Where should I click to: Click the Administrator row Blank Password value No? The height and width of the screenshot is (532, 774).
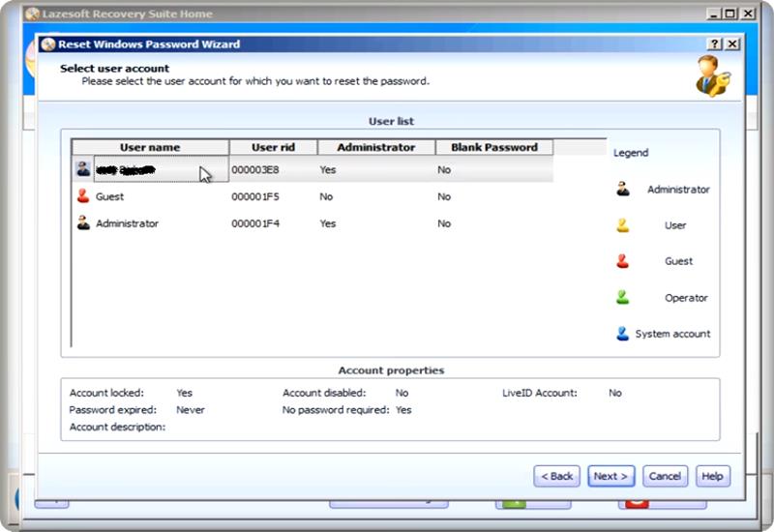[x=444, y=223]
